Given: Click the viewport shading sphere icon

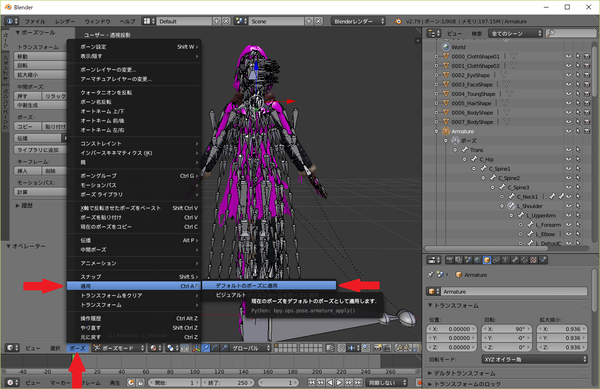Looking at the screenshot, I should tap(154, 348).
